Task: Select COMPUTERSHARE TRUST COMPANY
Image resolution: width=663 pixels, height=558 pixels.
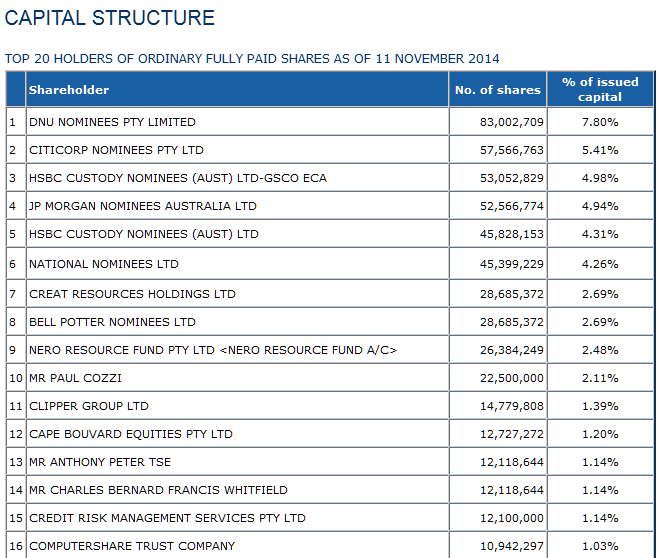Action: coord(132,546)
